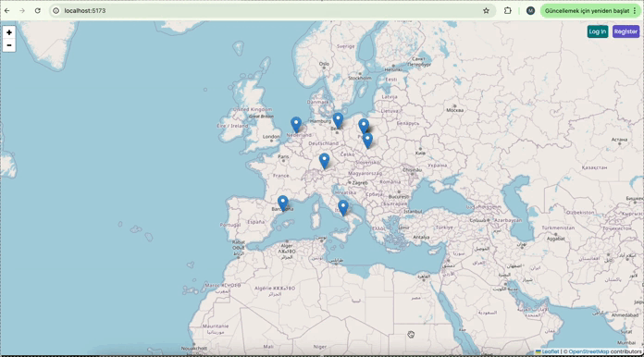Go back with browser back arrow
This screenshot has height=357, width=644.
[7, 11]
